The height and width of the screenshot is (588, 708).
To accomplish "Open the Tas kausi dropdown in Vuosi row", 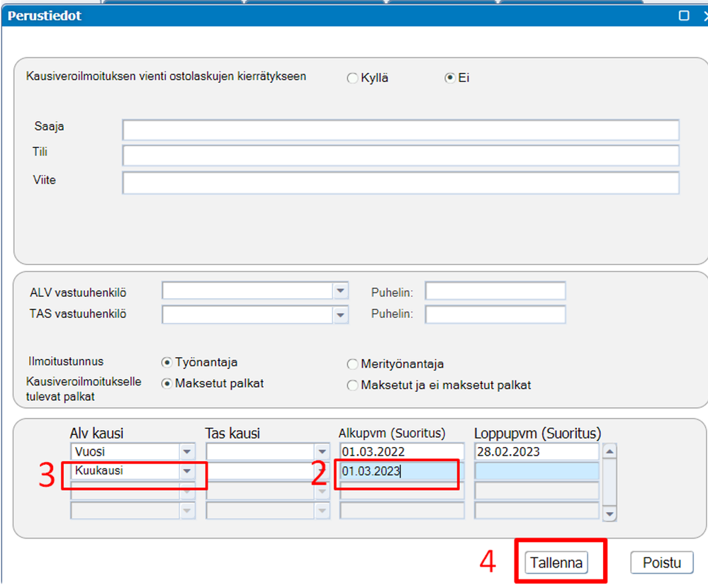I will tap(322, 451).
